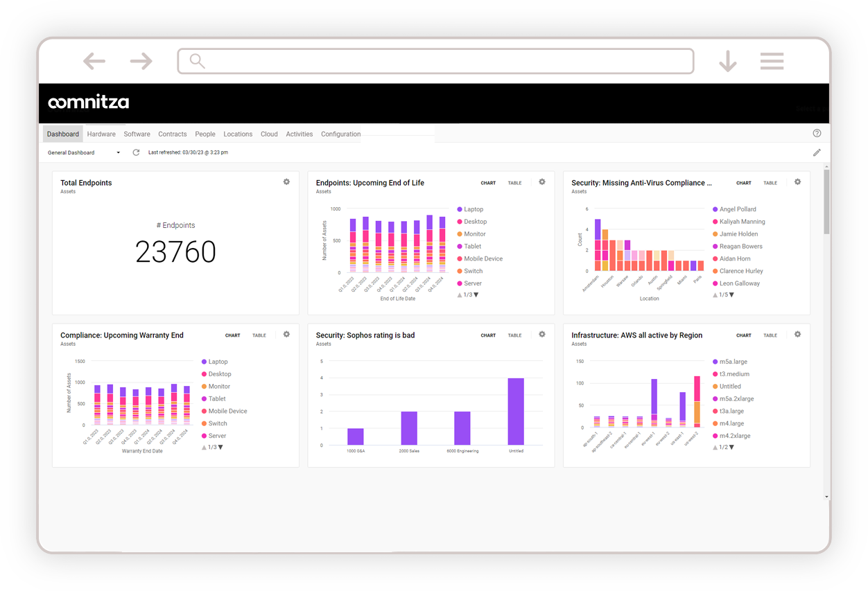Open the browser hamburger menu
Screen dimensions: 868x591
pos(772,61)
